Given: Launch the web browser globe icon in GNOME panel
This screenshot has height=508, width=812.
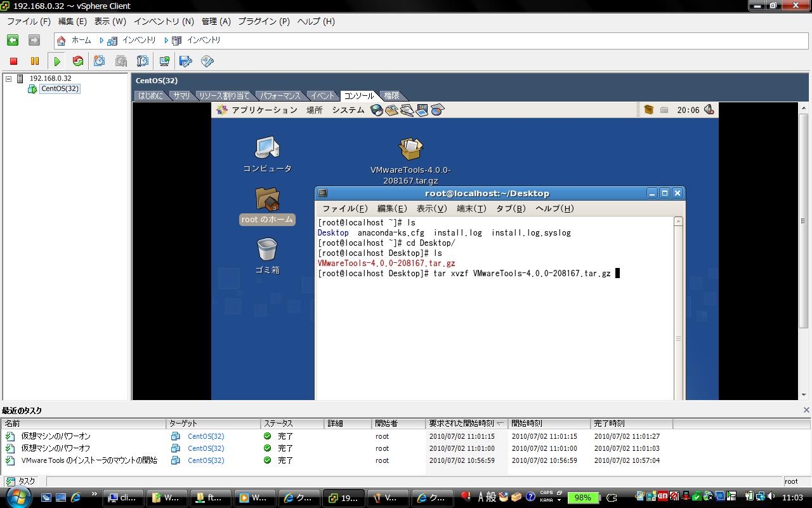Looking at the screenshot, I should 376,110.
